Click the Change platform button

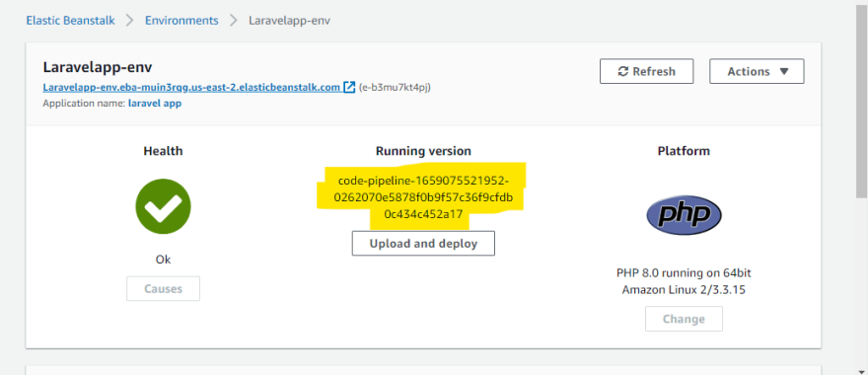click(684, 319)
